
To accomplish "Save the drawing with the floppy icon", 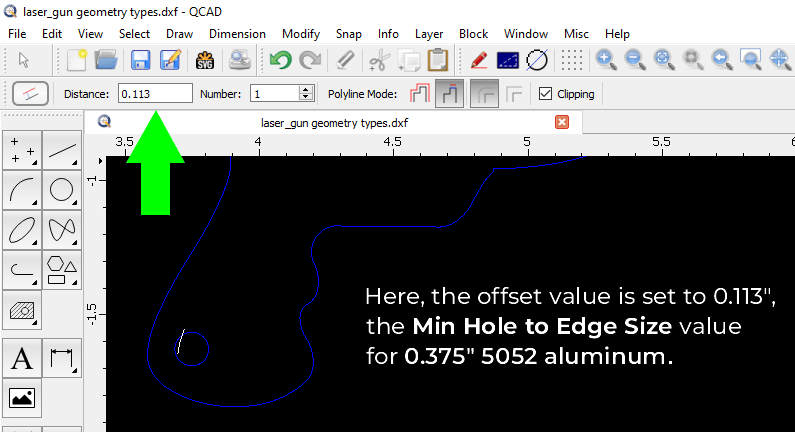I will pyautogui.click(x=140, y=60).
